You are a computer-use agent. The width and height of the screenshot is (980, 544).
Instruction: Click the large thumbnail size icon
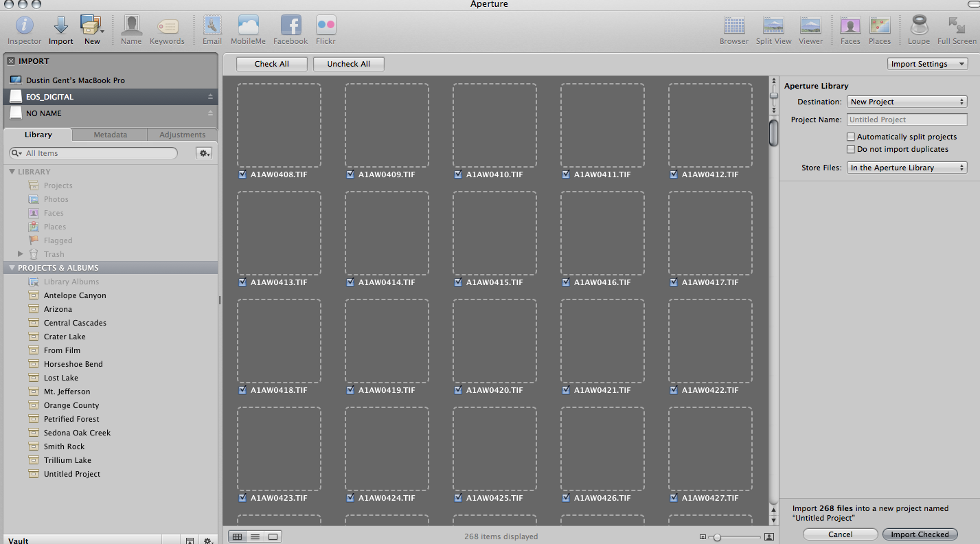[x=769, y=537]
